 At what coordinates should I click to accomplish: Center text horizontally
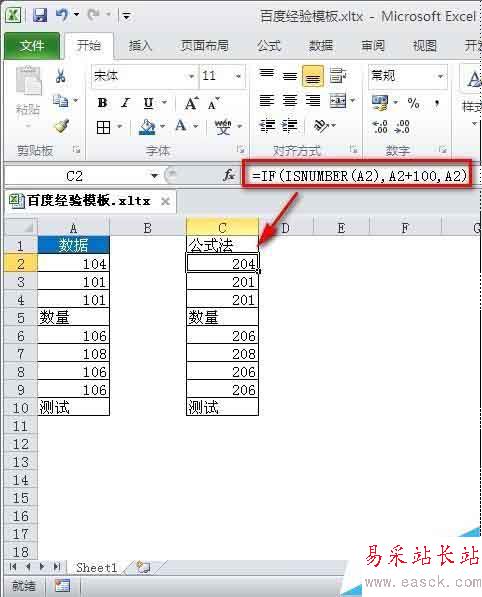(290, 101)
